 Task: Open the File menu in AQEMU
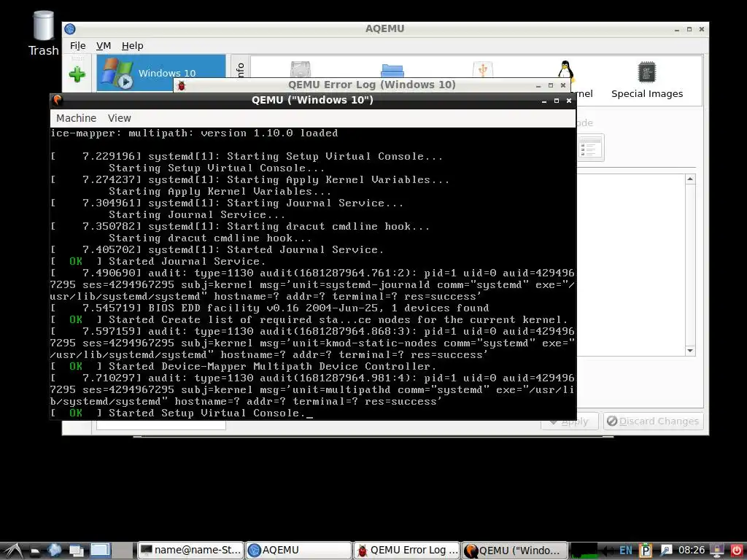point(77,46)
